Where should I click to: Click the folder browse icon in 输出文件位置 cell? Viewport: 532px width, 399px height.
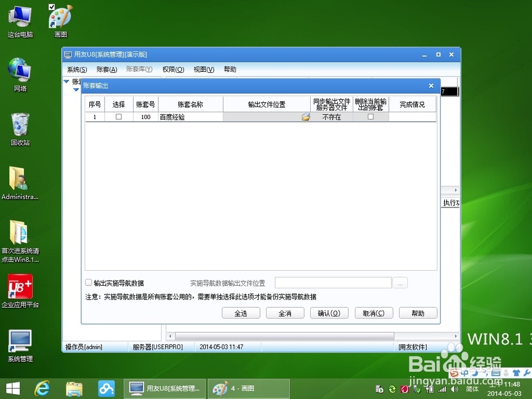click(306, 117)
